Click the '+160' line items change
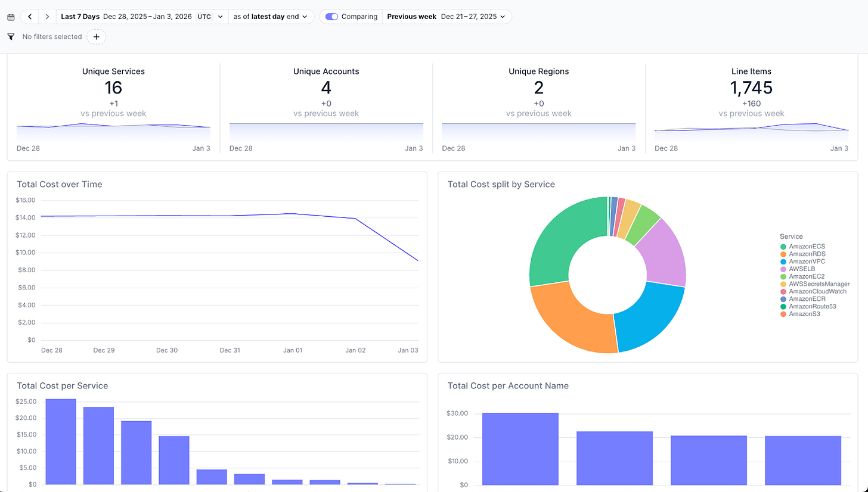Screen dimensions: 868x492 (x=751, y=104)
